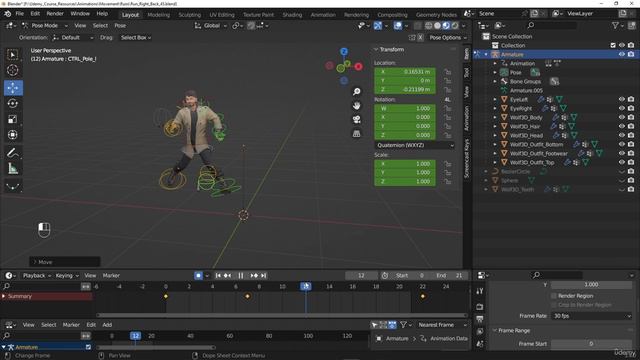Disable render for Wolf3D_Head camera icon
Image resolution: width=640 pixels, height=360 pixels.
(631, 135)
